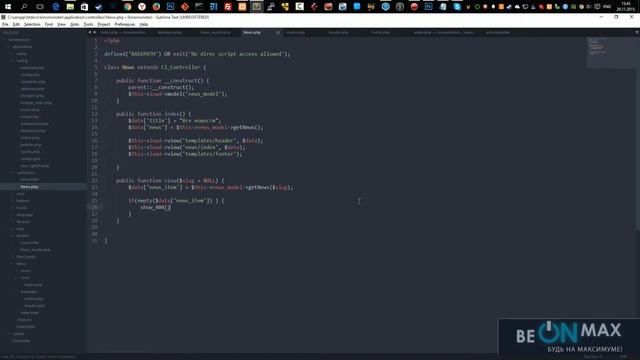Image resolution: width=640 pixels, height=360 pixels.
Task: Switch to the footer.php tab
Action: tap(380, 33)
